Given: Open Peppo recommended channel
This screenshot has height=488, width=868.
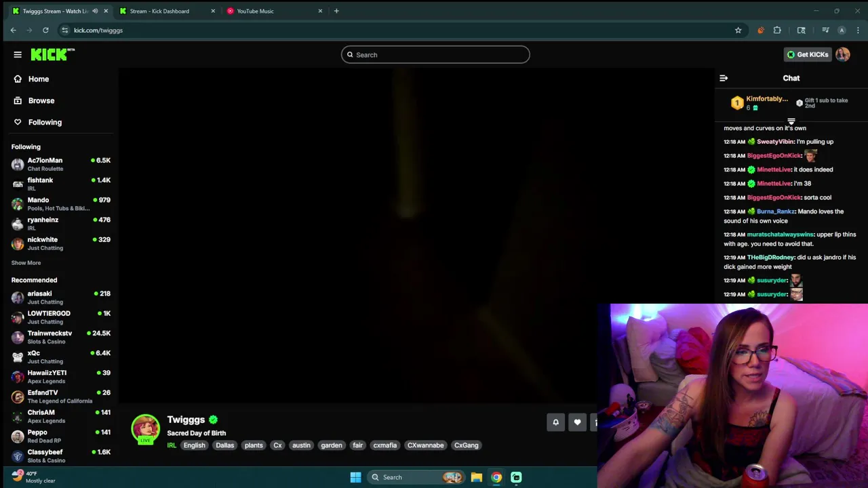Looking at the screenshot, I should tap(61, 436).
